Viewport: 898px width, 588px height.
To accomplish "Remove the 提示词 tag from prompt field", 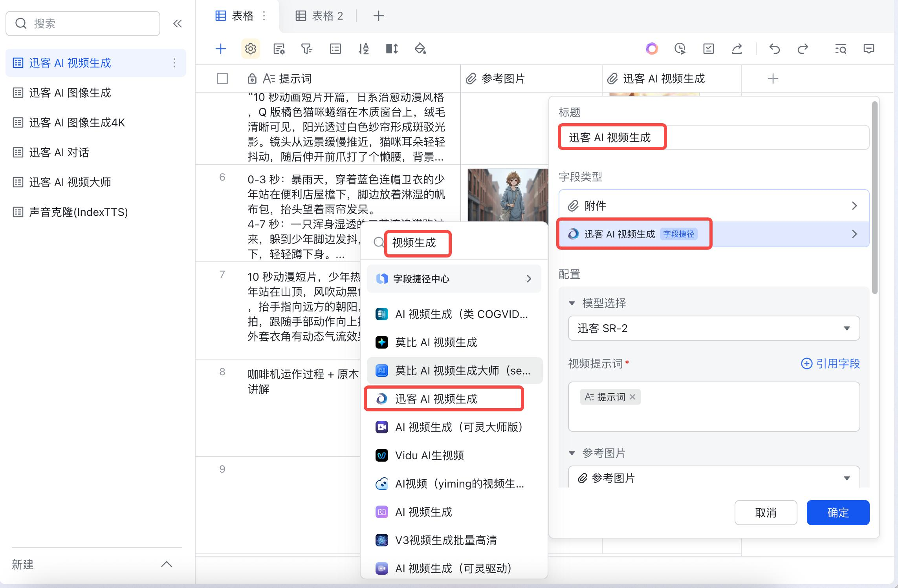I will point(632,397).
